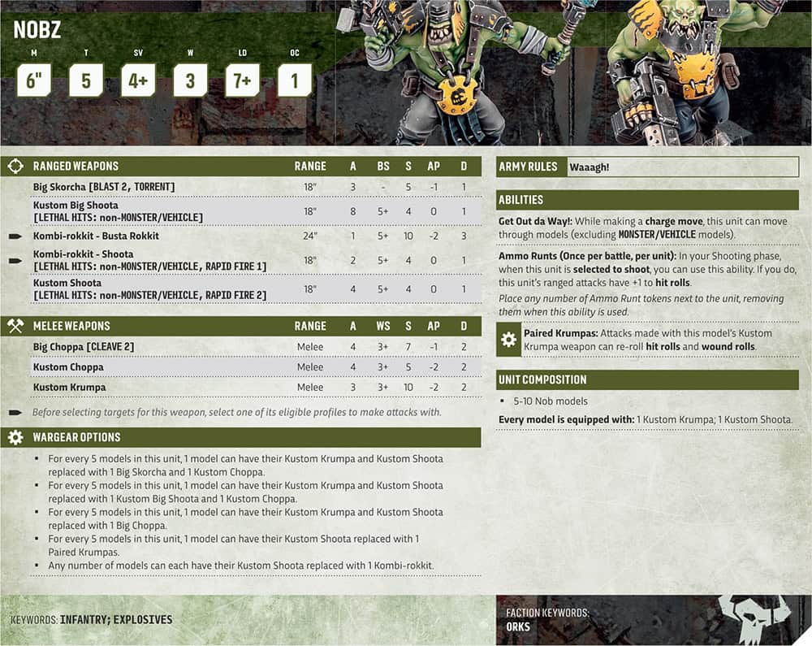This screenshot has height=646, width=812.
Task: Click the melee weapons crossed axes icon
Action: pos(15,326)
